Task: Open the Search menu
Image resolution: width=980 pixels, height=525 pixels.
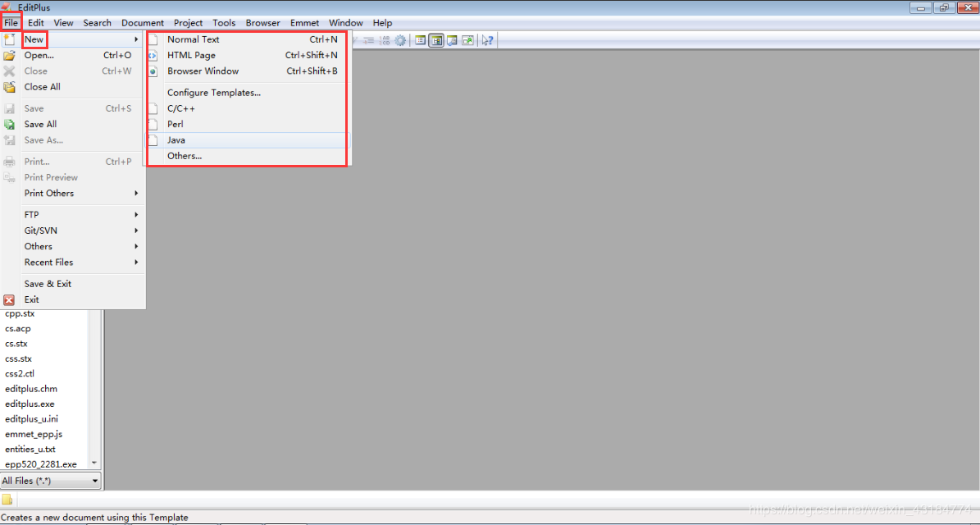Action: pos(97,23)
